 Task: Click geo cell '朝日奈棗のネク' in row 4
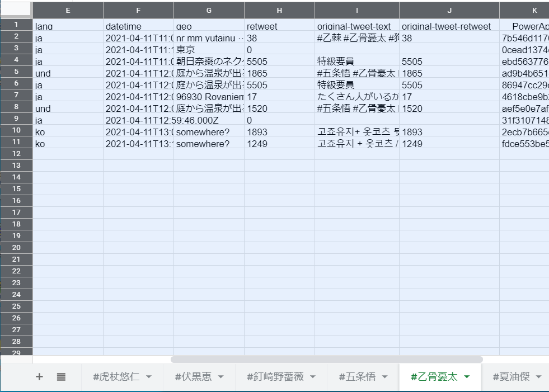(209, 60)
